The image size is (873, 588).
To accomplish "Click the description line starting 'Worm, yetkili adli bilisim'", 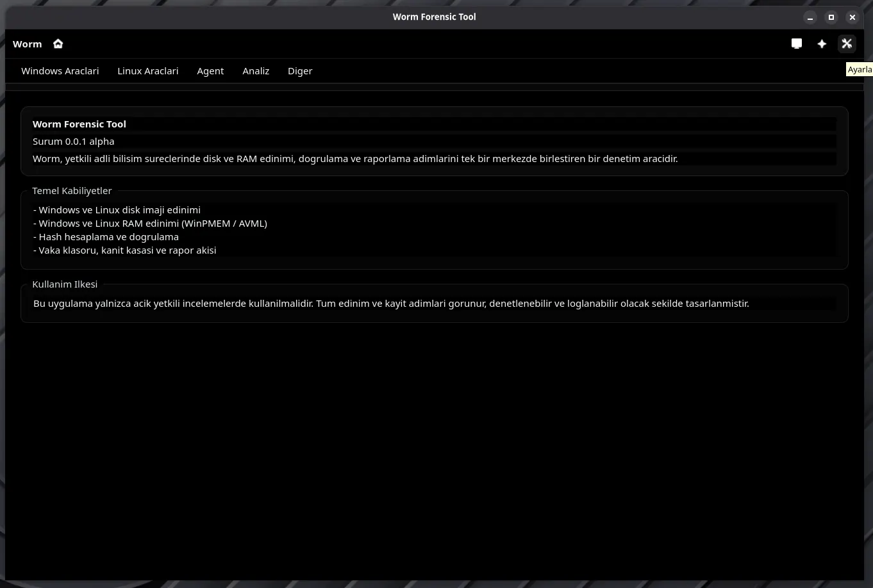I will point(355,159).
